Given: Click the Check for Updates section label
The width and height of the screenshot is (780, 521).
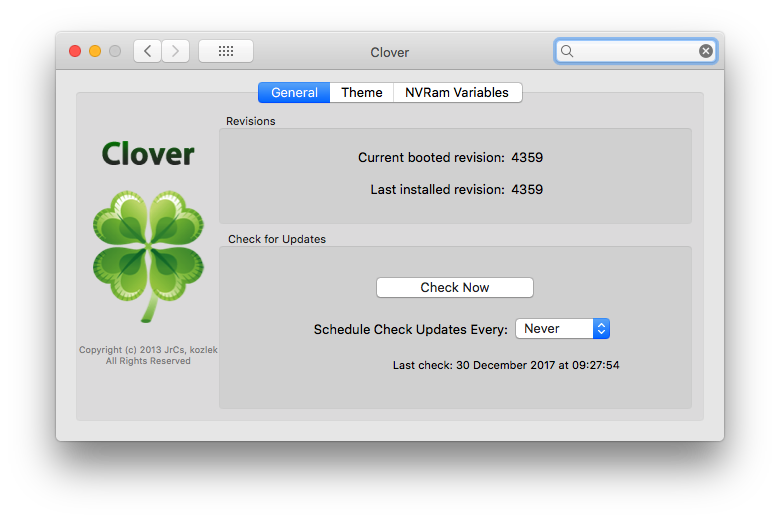Looking at the screenshot, I should (x=277, y=239).
